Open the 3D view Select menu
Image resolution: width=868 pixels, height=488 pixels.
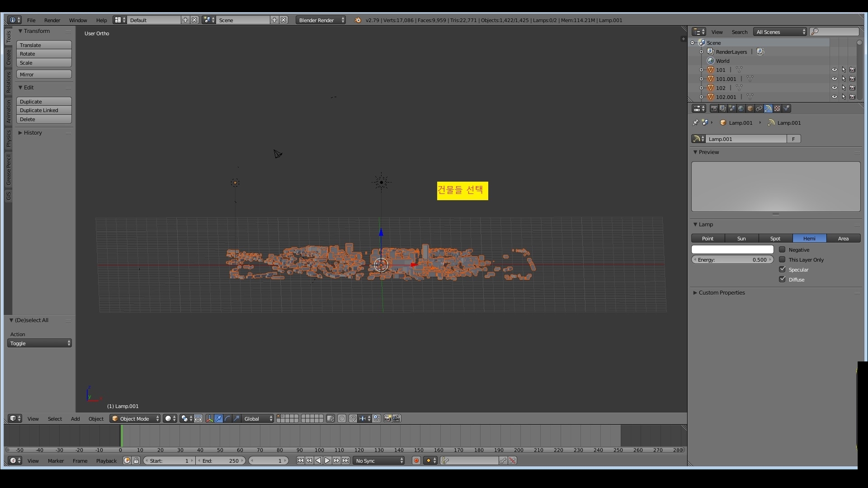pyautogui.click(x=55, y=419)
